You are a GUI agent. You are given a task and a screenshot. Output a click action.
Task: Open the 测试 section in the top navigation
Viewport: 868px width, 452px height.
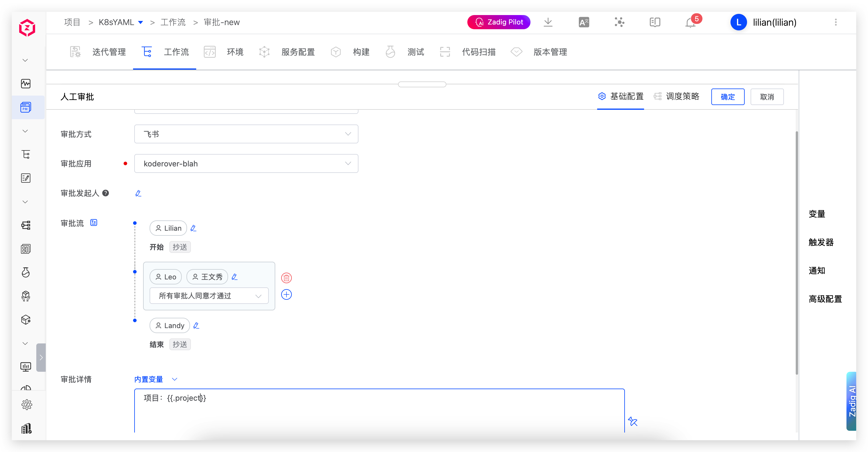[x=415, y=52]
